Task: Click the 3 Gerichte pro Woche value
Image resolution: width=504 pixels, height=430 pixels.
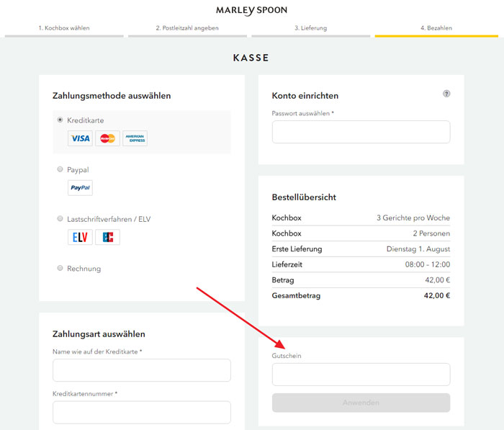Action: [x=413, y=218]
